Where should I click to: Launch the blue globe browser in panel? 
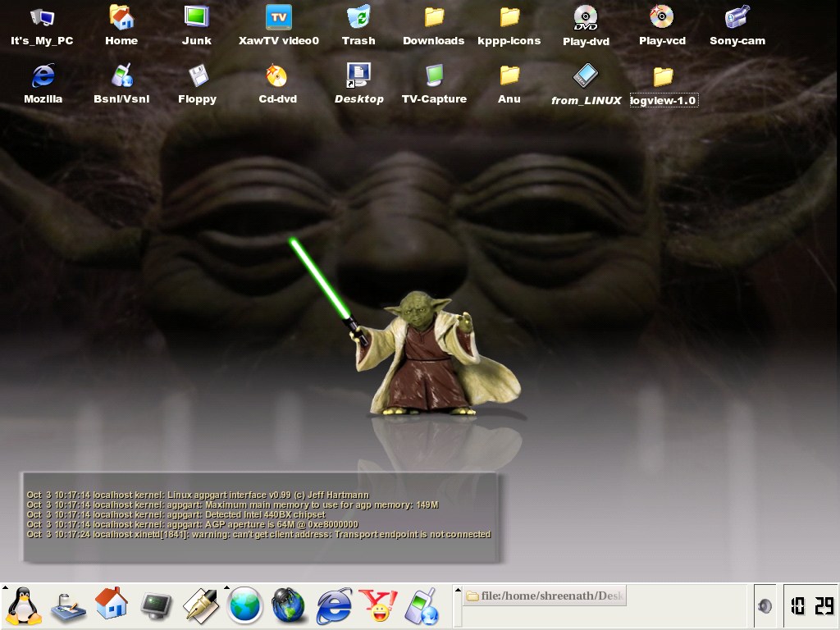click(x=244, y=606)
